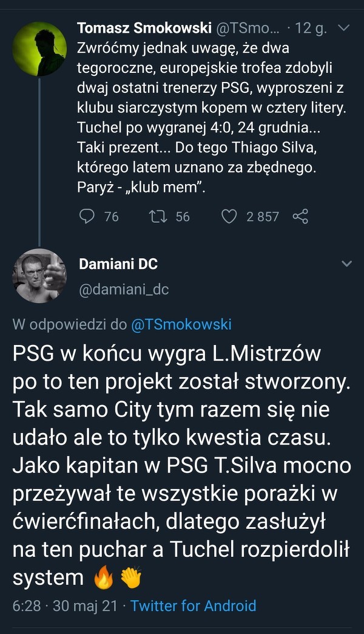This screenshot has width=364, height=634.
Task: Click the Tomasz Smokowski display name
Action: tap(144, 28)
